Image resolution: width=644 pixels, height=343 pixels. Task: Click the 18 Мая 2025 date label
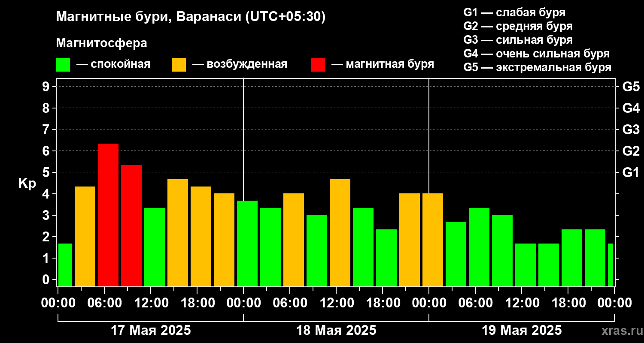[336, 331]
